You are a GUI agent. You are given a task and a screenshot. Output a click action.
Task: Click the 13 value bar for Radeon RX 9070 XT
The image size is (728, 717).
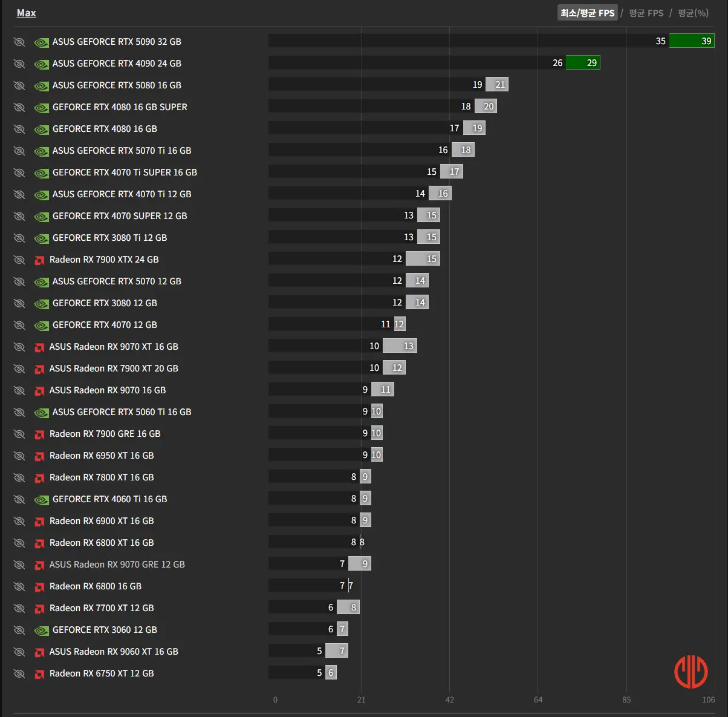click(400, 346)
